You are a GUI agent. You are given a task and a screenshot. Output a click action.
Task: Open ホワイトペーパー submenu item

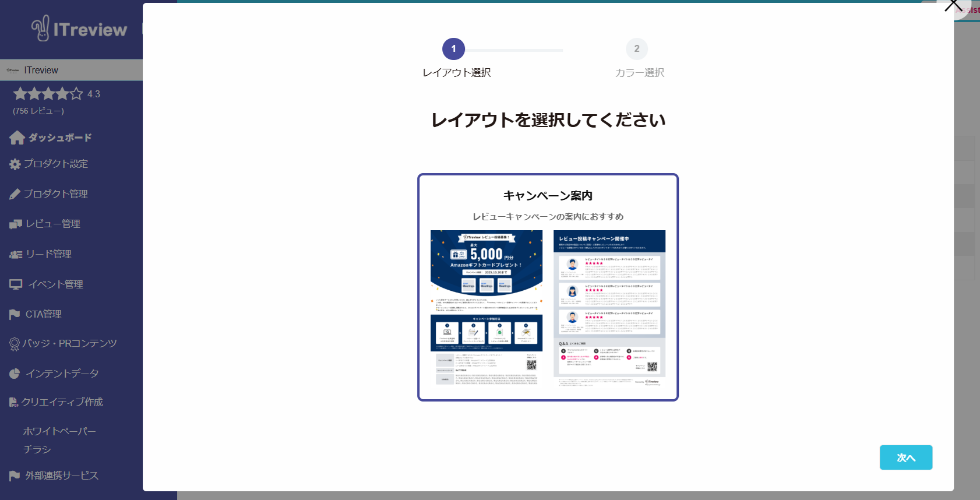(59, 431)
